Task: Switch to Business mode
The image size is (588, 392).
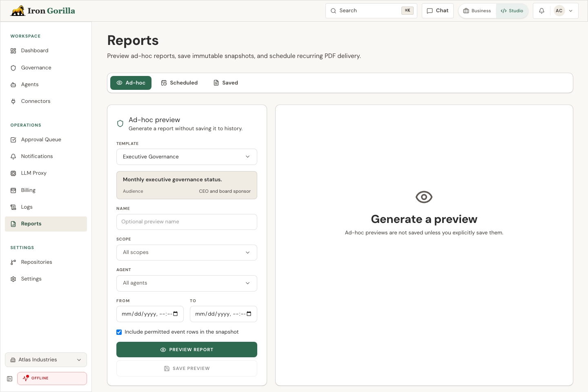Action: [477, 11]
